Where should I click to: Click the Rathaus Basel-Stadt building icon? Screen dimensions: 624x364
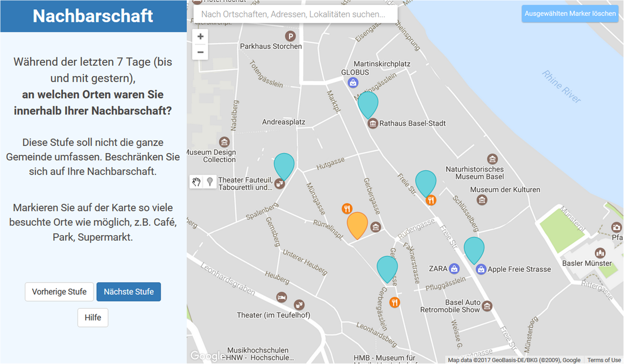click(373, 123)
